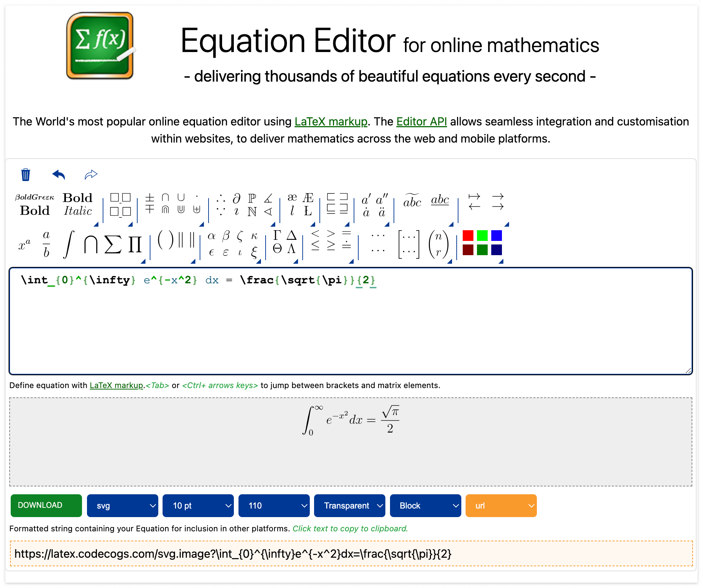Choose the dark green color swatch
Image resolution: width=703 pixels, height=588 pixels.
482,250
